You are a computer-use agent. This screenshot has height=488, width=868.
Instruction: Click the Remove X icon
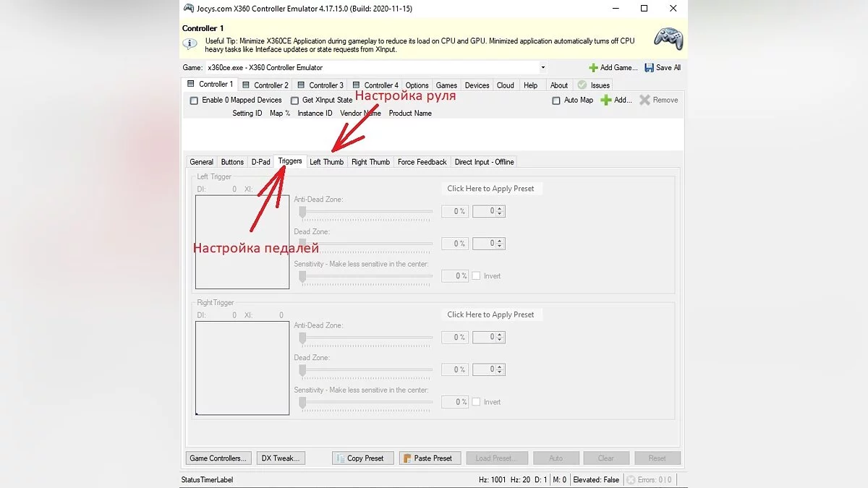(x=644, y=100)
